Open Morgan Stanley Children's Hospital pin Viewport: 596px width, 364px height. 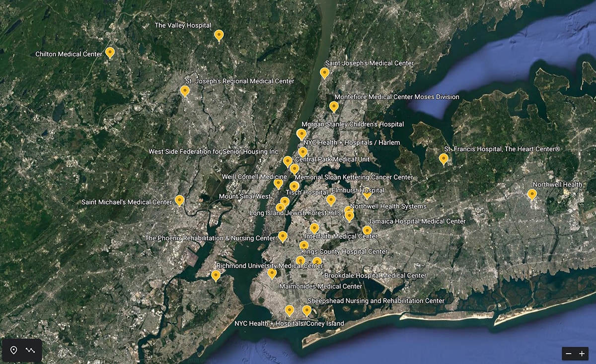[301, 134]
